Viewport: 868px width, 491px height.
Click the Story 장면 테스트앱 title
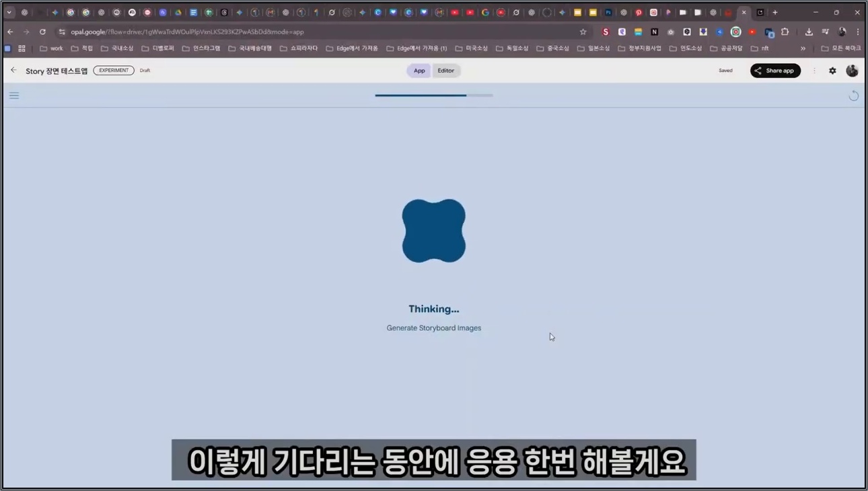click(x=57, y=71)
